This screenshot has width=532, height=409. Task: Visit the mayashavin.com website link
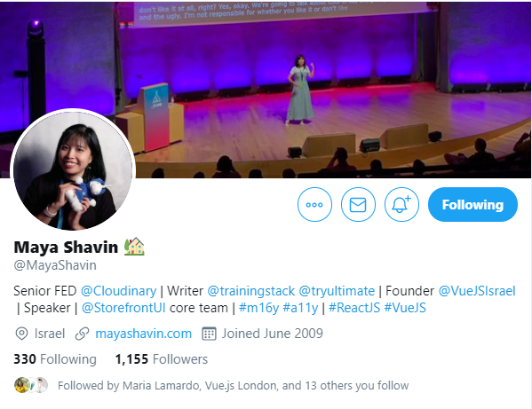(144, 334)
